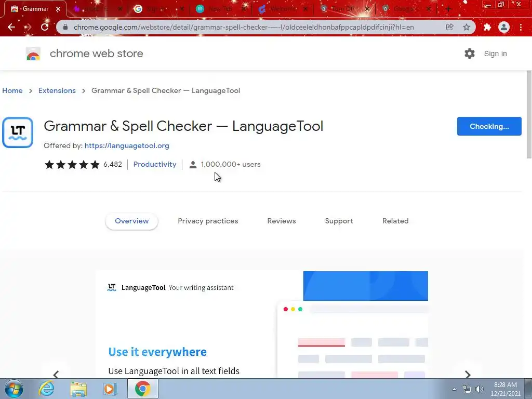Click the 'chrome web store' title text
The height and width of the screenshot is (399, 532).
point(96,54)
